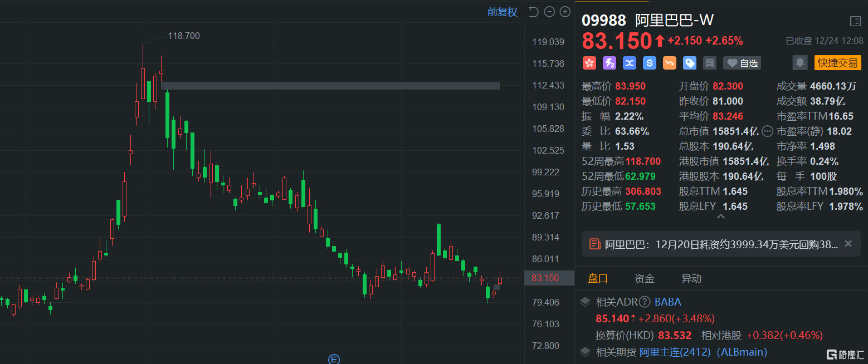Screen dimensions: 868x364
Task: Click the 相关ADR help question icon
Action: pyautogui.click(x=645, y=302)
